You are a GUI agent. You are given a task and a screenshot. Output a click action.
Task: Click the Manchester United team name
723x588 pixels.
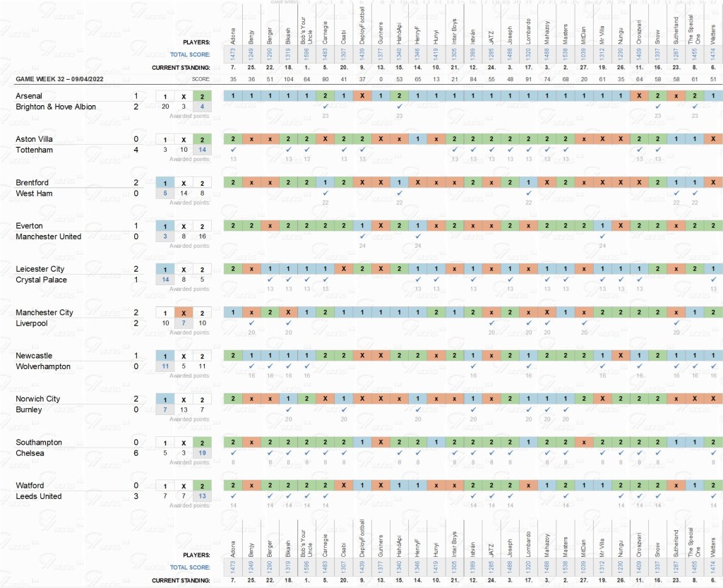click(x=49, y=236)
